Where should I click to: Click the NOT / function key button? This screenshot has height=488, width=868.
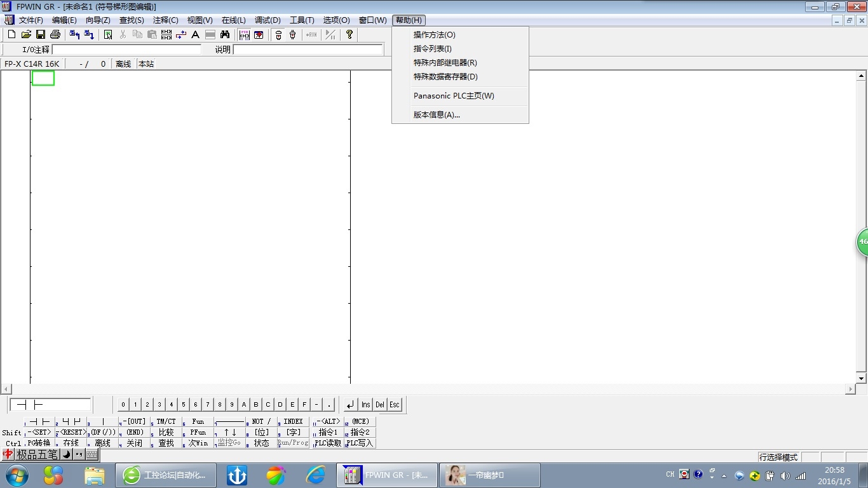(x=261, y=421)
